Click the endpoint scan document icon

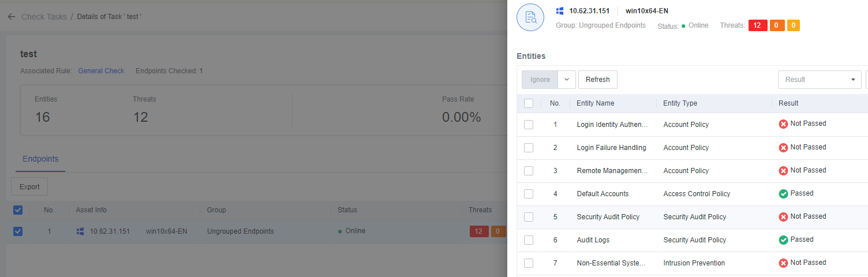530,17
